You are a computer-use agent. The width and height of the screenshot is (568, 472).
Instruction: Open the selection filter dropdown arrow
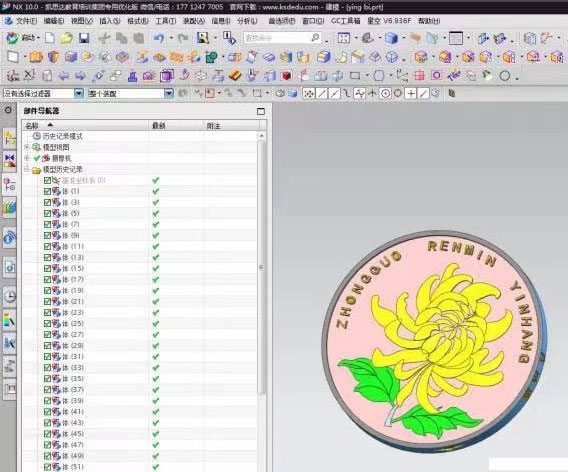[x=79, y=93]
